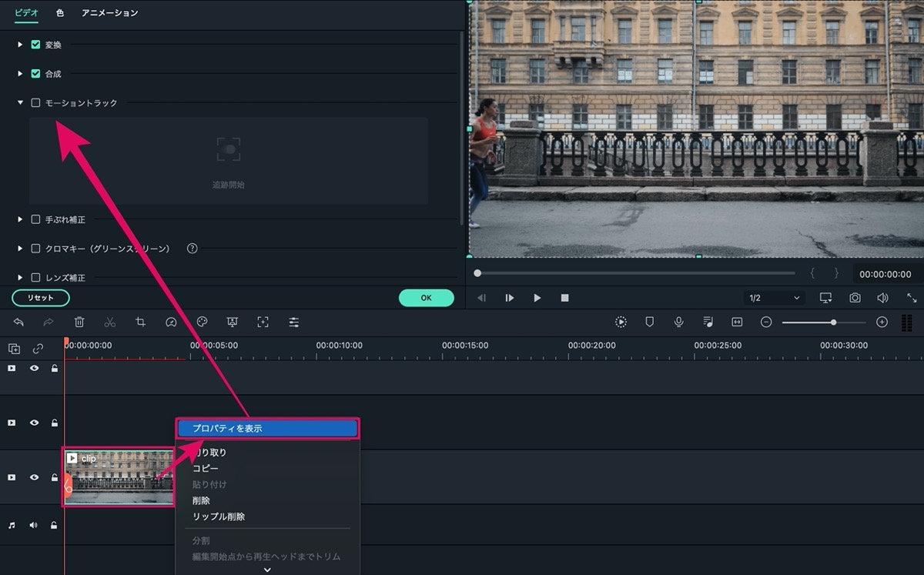Uncheck the 合成 checkbox

(x=35, y=74)
